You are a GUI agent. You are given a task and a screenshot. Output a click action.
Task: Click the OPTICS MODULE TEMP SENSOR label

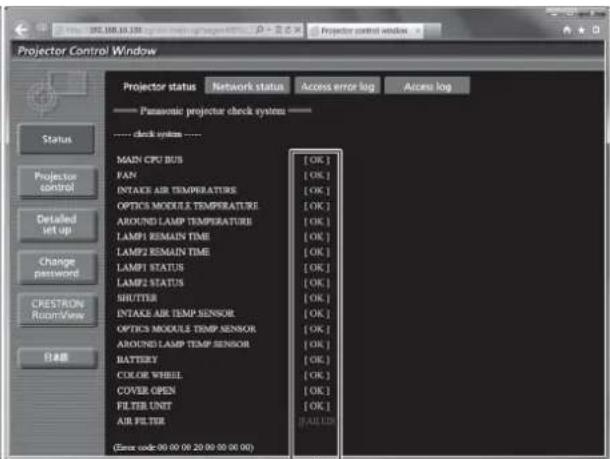186,329
